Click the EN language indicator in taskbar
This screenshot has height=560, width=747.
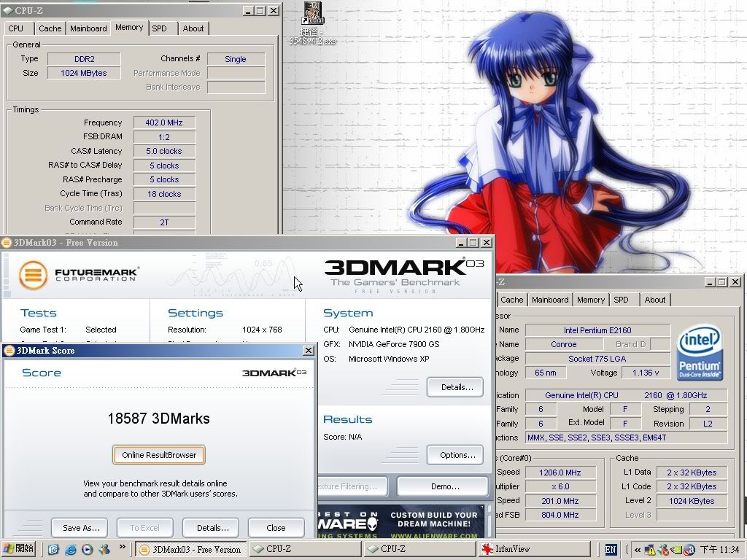pyautogui.click(x=611, y=549)
